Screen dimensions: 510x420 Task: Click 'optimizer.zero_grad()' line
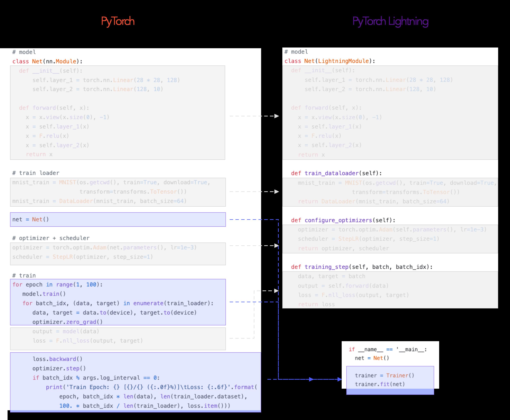coord(68,322)
